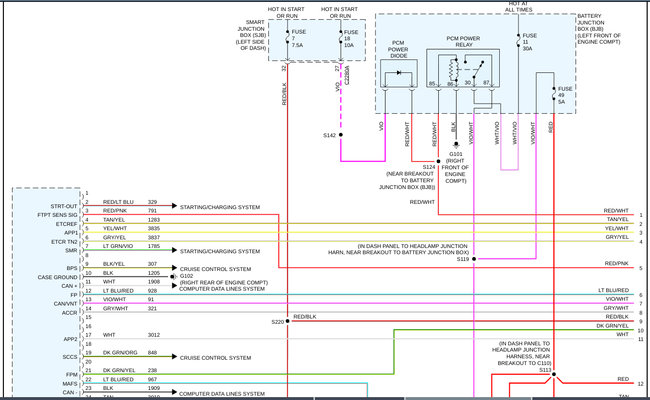The width and height of the screenshot is (650, 400).
Task: Click the (RIGHT REAR OF ENGINE COMPT) note
Action: click(x=224, y=283)
